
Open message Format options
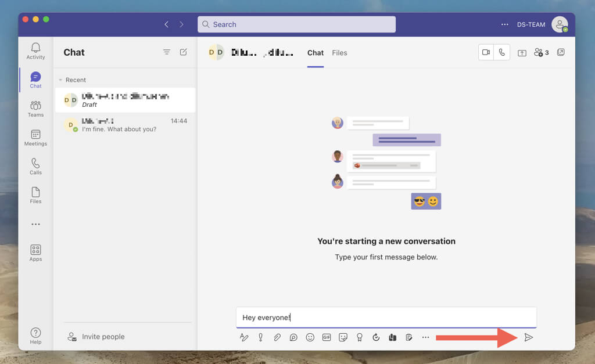pos(244,337)
